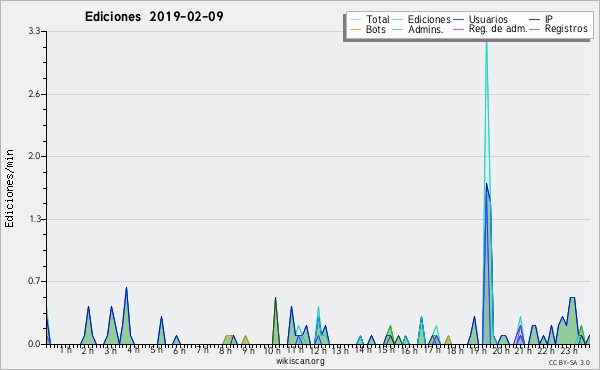Viewport: 600px width, 370px height.
Task: Click the '11 h' x-axis label
Action: [x=295, y=350]
